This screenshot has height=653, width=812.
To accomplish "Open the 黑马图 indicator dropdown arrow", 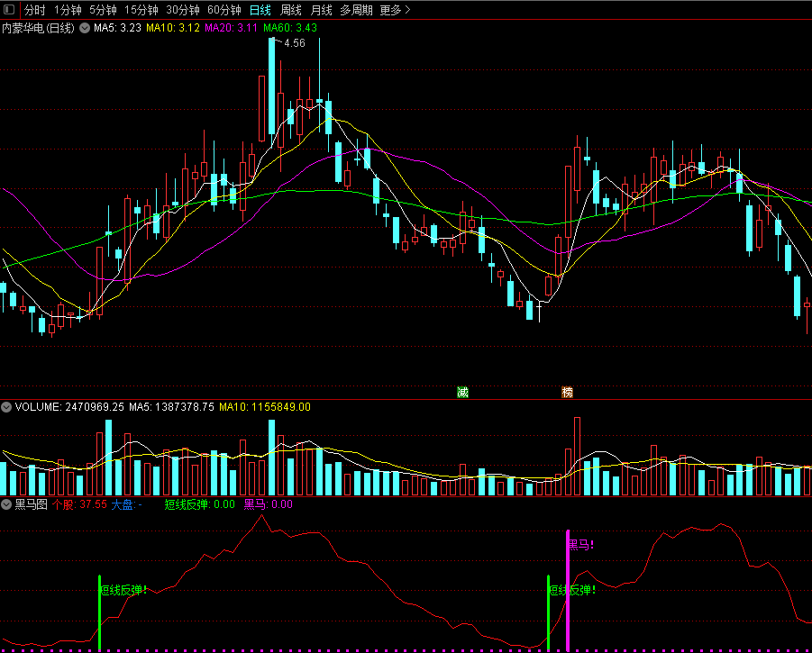I will tap(6, 504).
